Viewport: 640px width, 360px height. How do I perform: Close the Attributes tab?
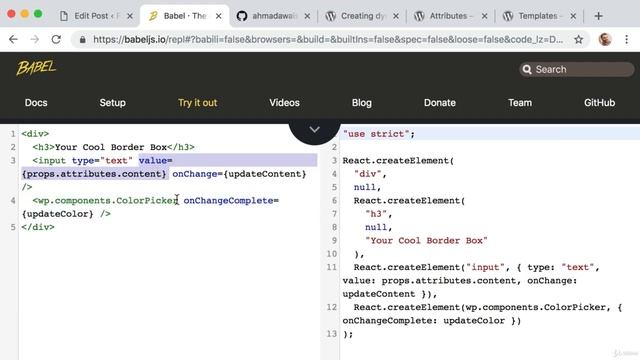pyautogui.click(x=484, y=16)
